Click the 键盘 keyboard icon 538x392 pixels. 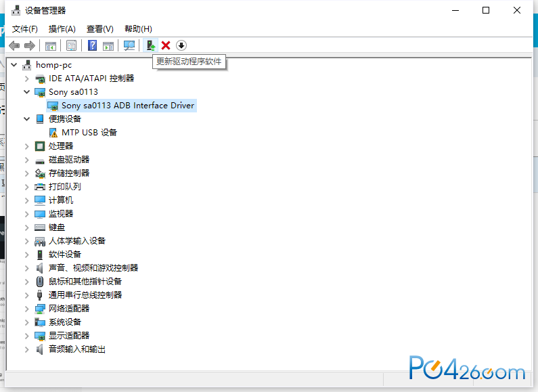coord(40,227)
